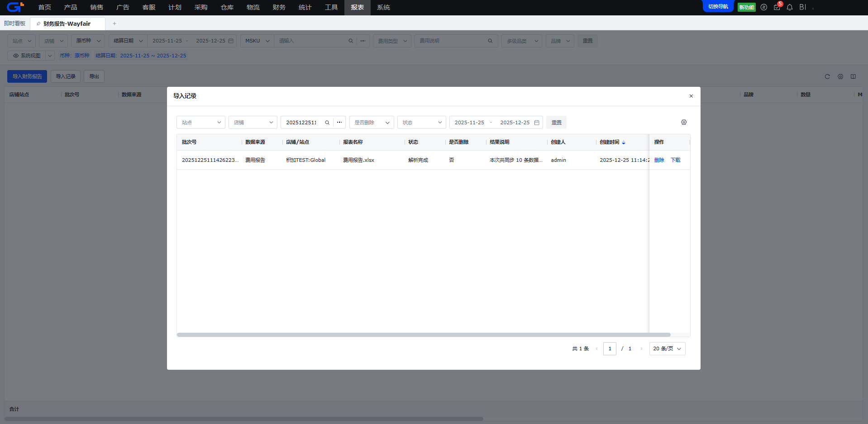Click the 积加TEST:Global store cell
868x424 pixels.
(305, 160)
